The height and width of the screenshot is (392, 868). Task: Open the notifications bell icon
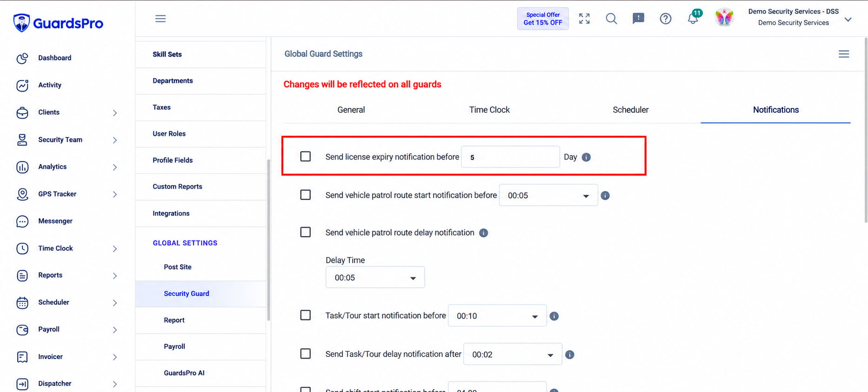[x=693, y=18]
